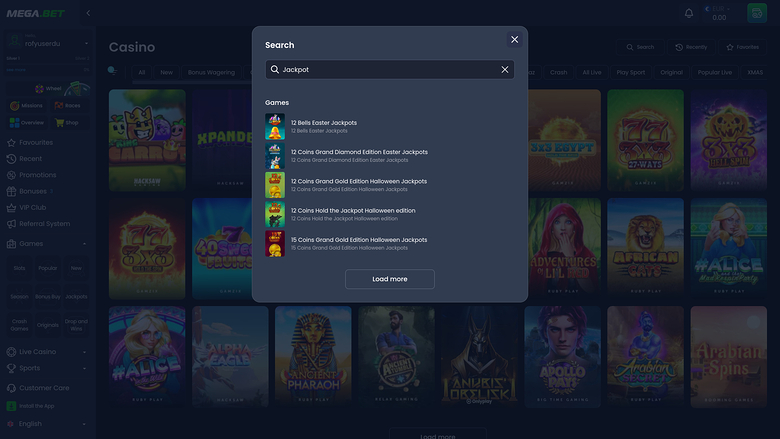Screen dimensions: 780x439
Task: Load more search results
Action: (389, 279)
